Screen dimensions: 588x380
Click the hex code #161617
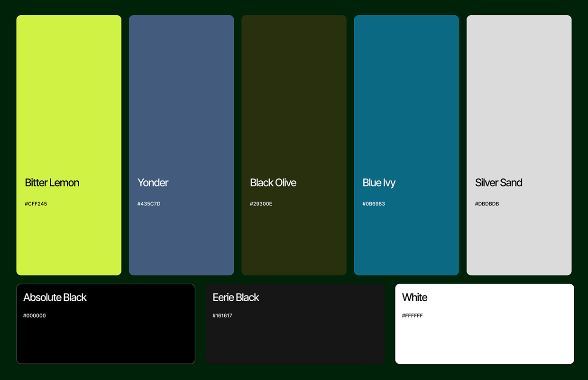(222, 315)
